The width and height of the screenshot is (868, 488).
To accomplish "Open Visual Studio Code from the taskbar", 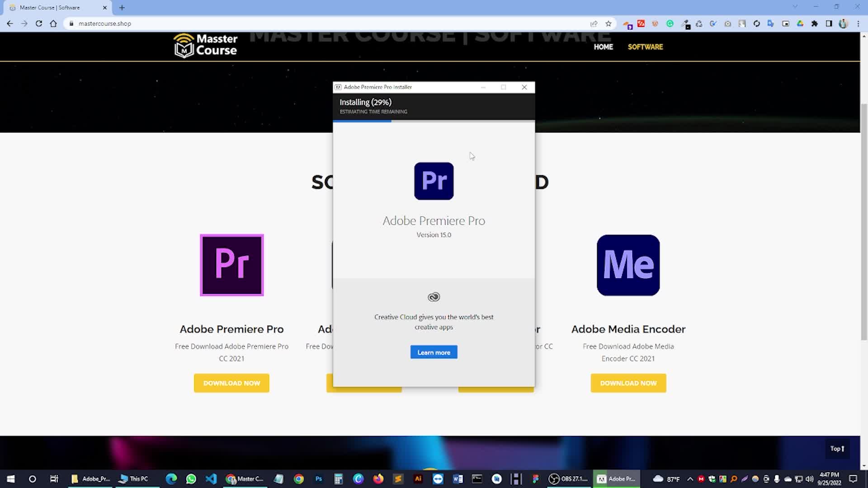I will pos(210,479).
